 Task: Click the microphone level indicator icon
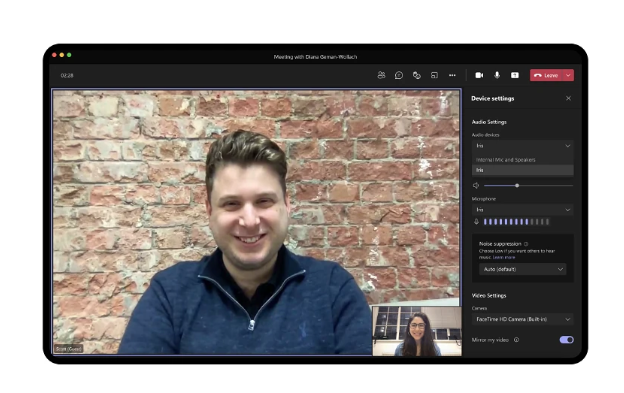476,222
